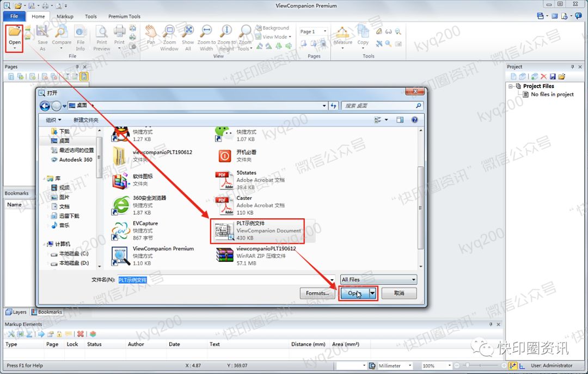The width and height of the screenshot is (588, 374).
Task: Click the 文件名 filename input field
Action: pos(226,279)
